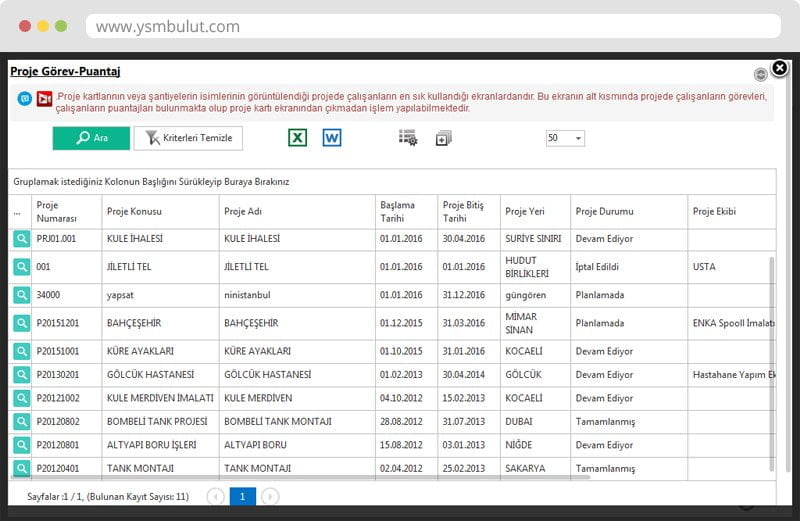Click the browser address bar www.ysmbulut.com

pyautogui.click(x=430, y=26)
